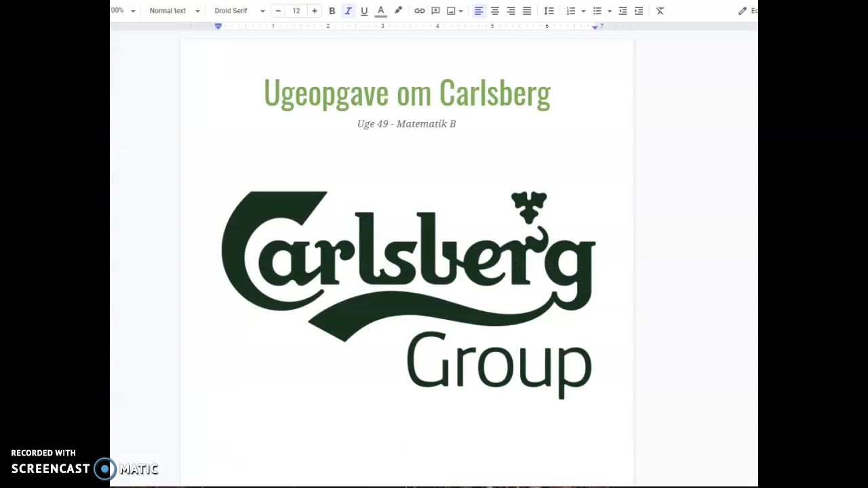Image resolution: width=868 pixels, height=488 pixels.
Task: Open line spacing options
Action: pos(549,11)
